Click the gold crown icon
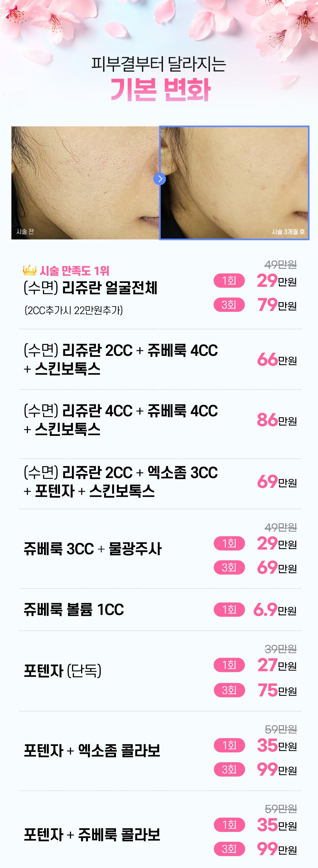318x868 pixels. point(30,270)
